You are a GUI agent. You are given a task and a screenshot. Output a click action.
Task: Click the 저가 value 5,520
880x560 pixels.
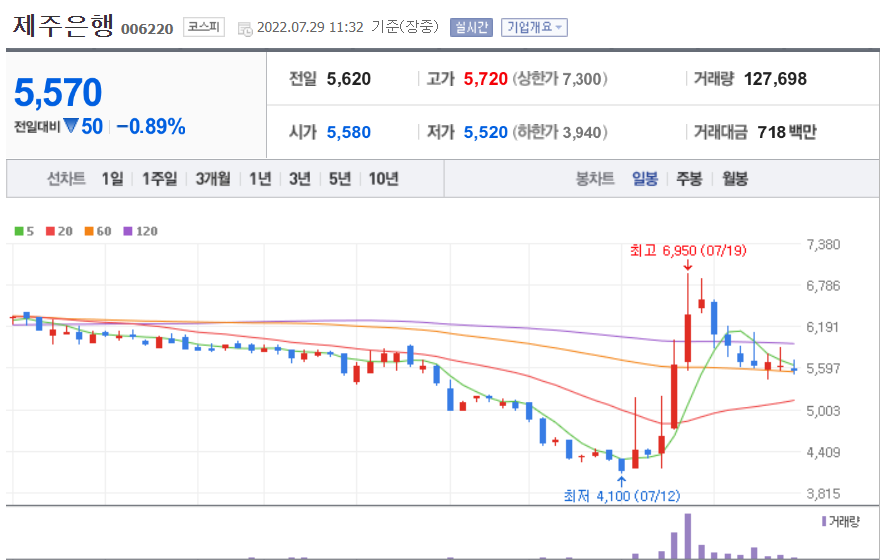[485, 132]
